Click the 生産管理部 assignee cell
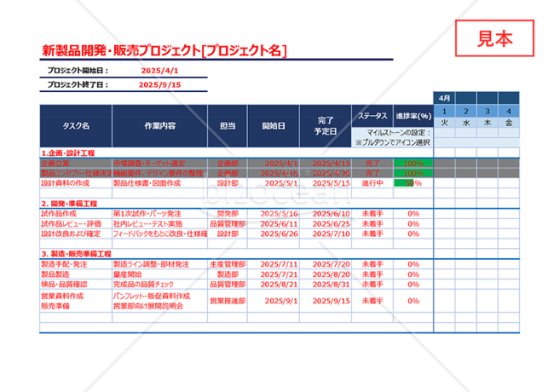Screen dimensions: 554x392 coord(228,264)
